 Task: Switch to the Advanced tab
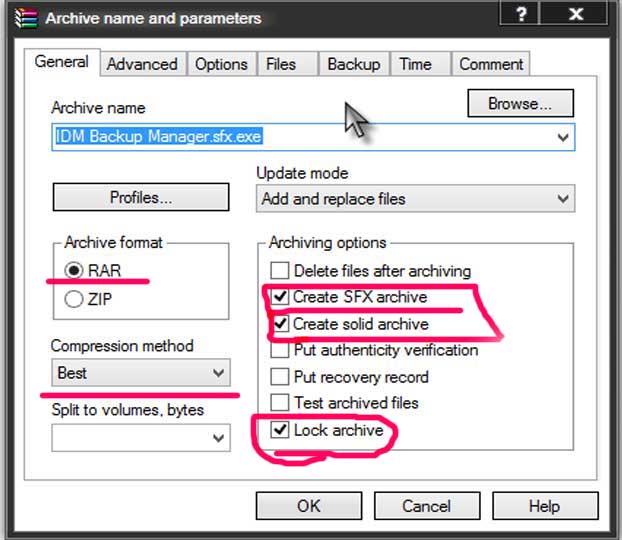[x=142, y=64]
